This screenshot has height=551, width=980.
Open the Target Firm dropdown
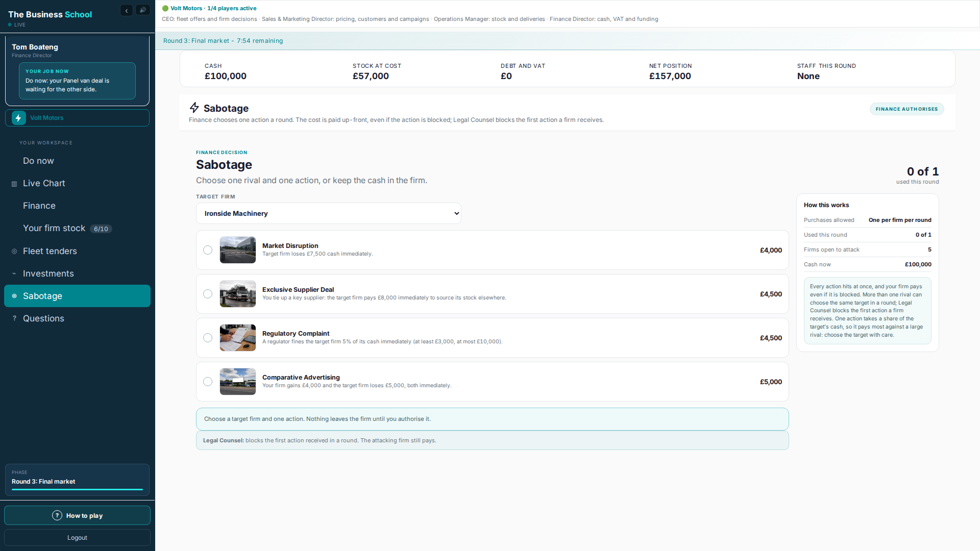tap(329, 213)
